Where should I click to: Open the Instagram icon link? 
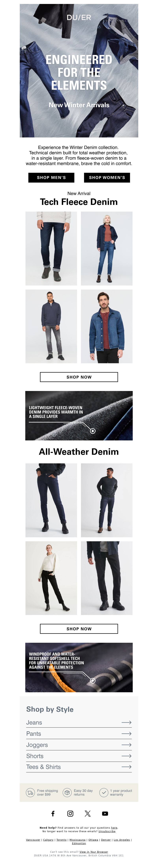(x=70, y=813)
